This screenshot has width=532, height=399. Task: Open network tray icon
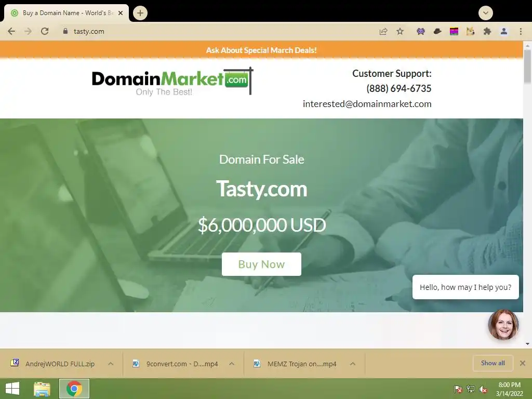coord(471,389)
